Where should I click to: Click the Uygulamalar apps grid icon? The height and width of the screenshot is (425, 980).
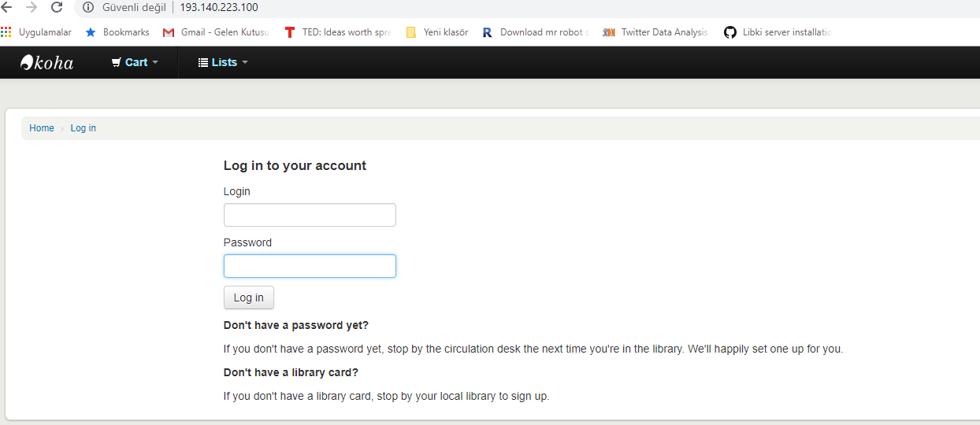(6, 32)
